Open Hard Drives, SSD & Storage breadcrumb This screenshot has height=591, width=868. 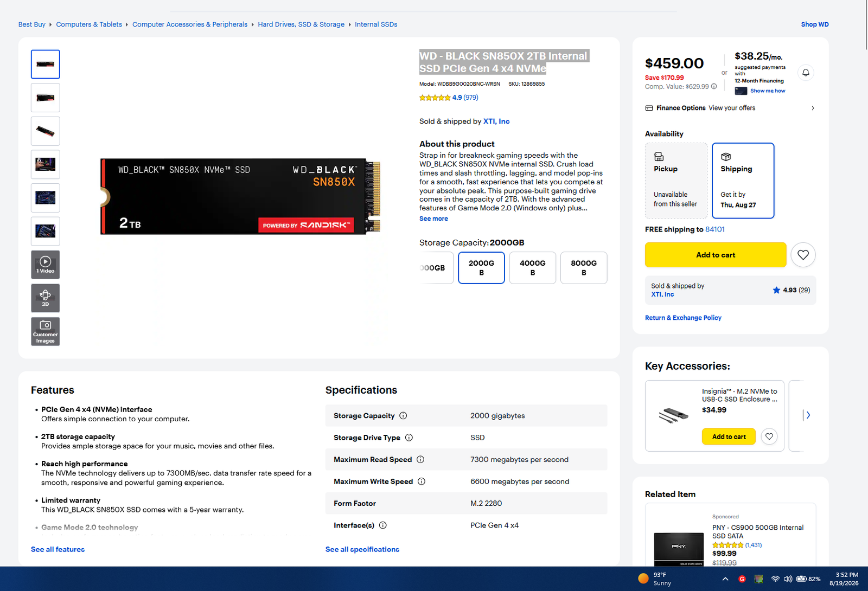[x=301, y=24]
